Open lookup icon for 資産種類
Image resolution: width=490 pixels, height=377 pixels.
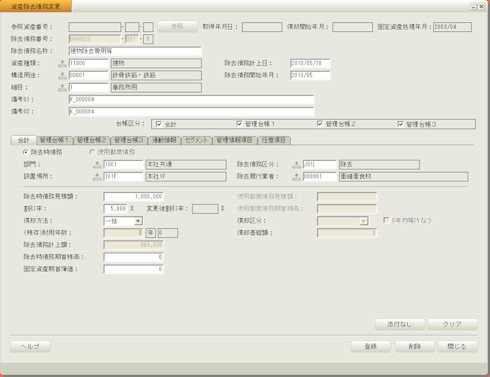62,63
